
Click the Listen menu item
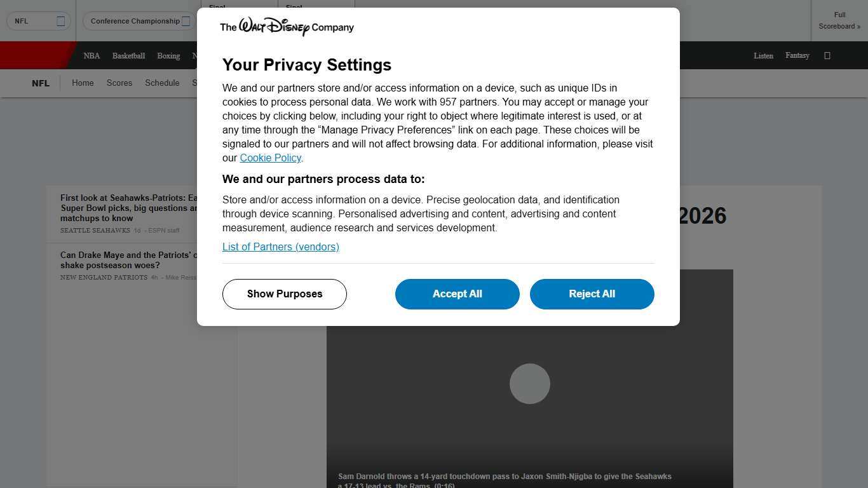[x=763, y=56]
